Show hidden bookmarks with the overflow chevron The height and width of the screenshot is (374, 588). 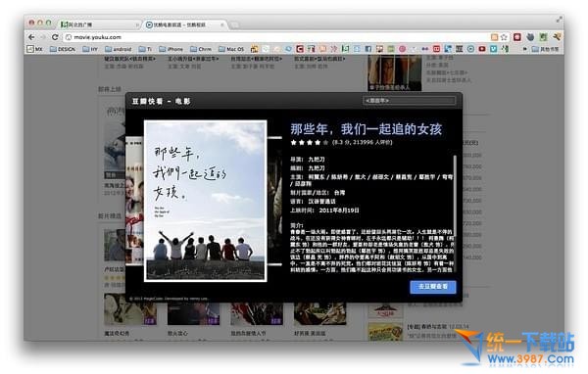click(x=524, y=49)
